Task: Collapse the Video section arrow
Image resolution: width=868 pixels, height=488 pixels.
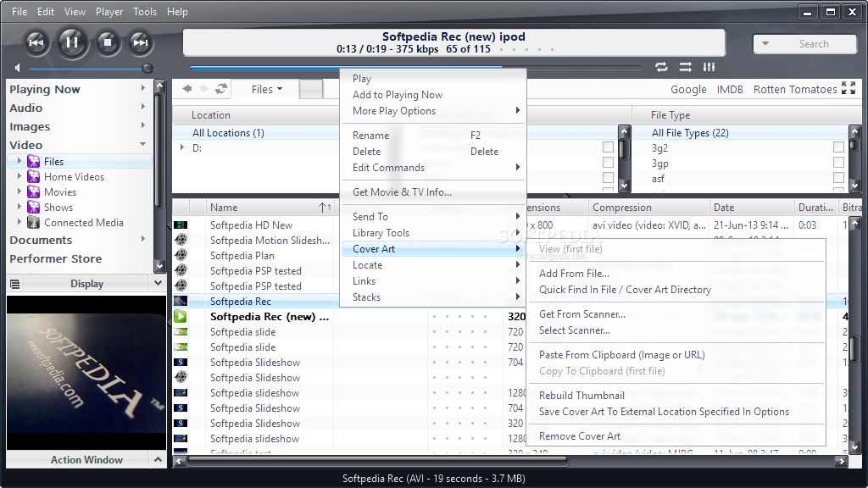Action: tap(142, 144)
